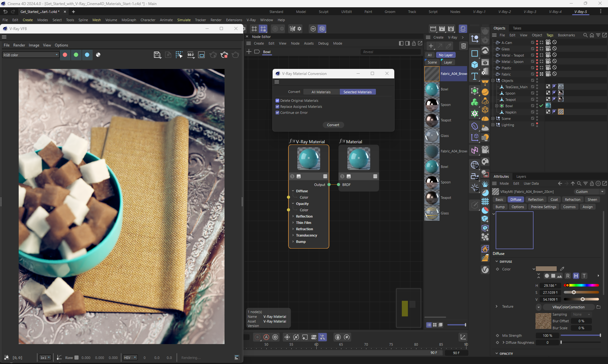
Task: Switch to the Reflection attributes tab
Action: point(535,200)
